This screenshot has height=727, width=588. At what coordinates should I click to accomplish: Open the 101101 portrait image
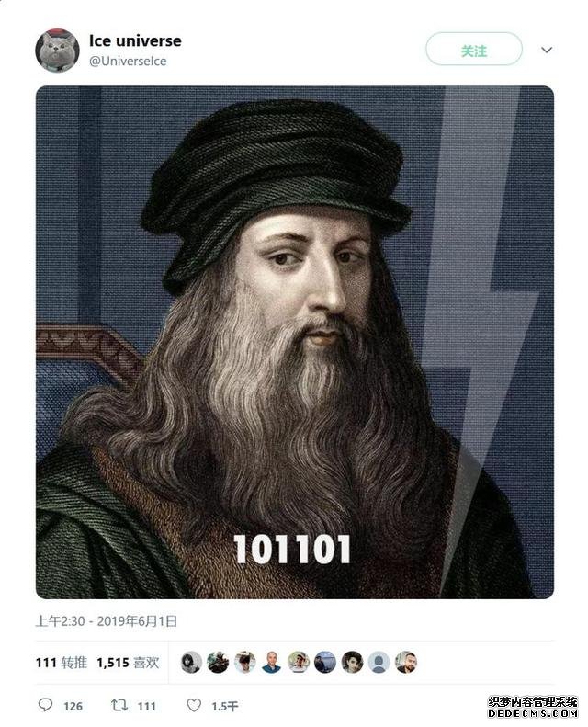[295, 342]
